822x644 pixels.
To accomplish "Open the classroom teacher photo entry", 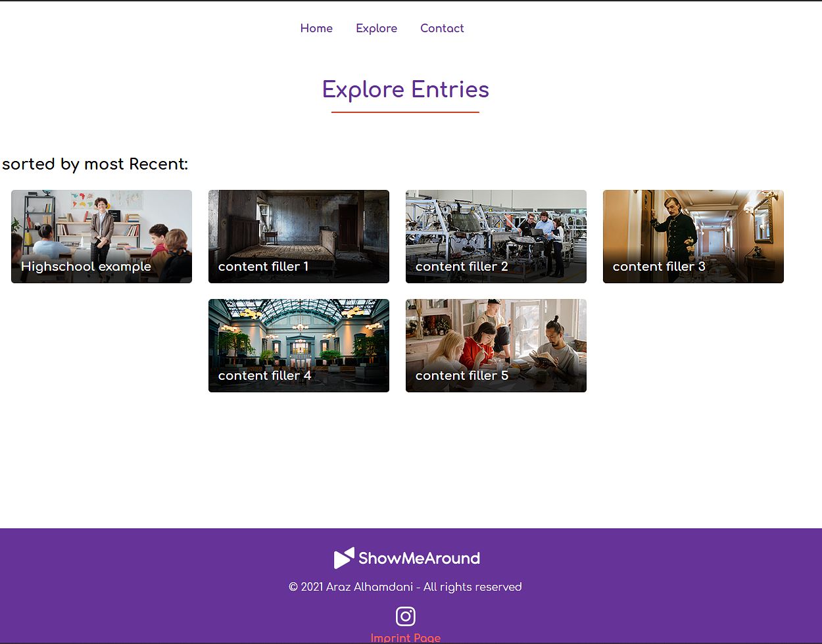I will tap(101, 227).
